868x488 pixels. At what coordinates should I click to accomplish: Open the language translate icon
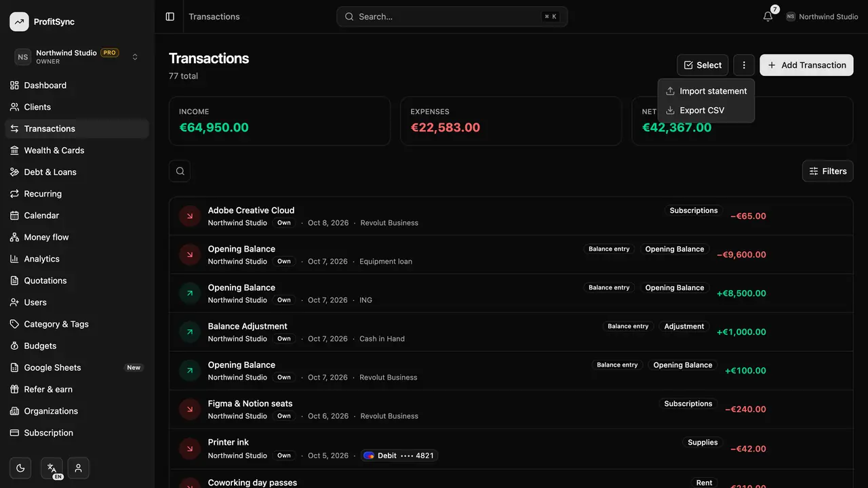tap(52, 468)
